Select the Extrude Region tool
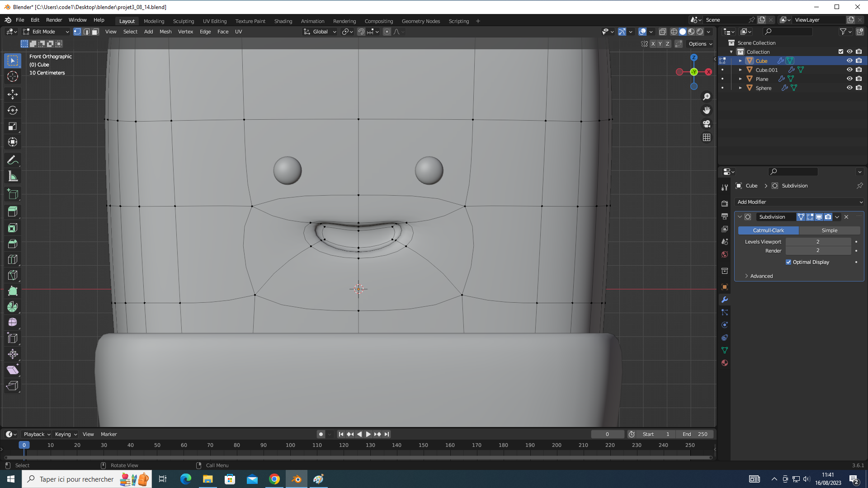This screenshot has height=488, width=868. click(13, 211)
